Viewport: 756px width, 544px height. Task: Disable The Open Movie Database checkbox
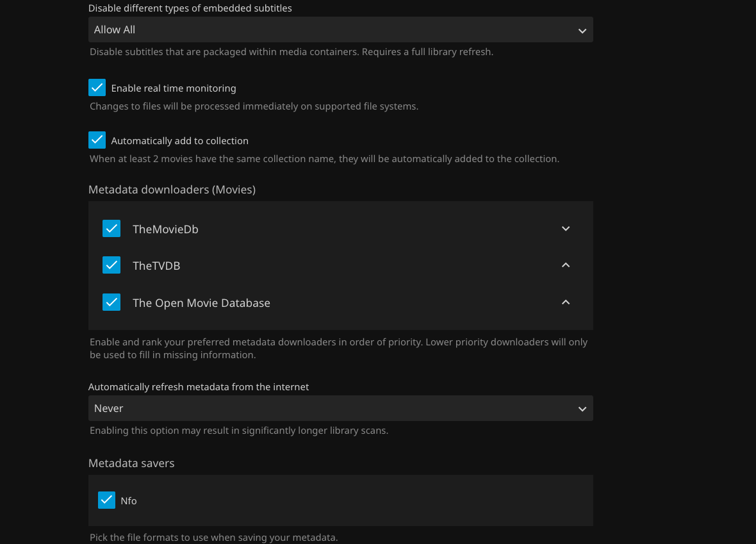111,302
